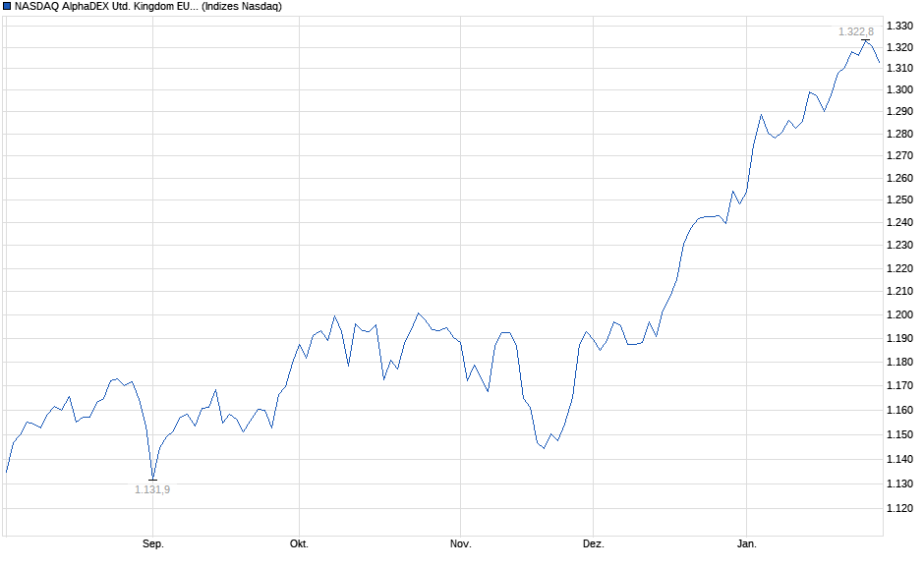Click the blue square index icon
Screen dimensions: 924x569
tap(9, 7)
